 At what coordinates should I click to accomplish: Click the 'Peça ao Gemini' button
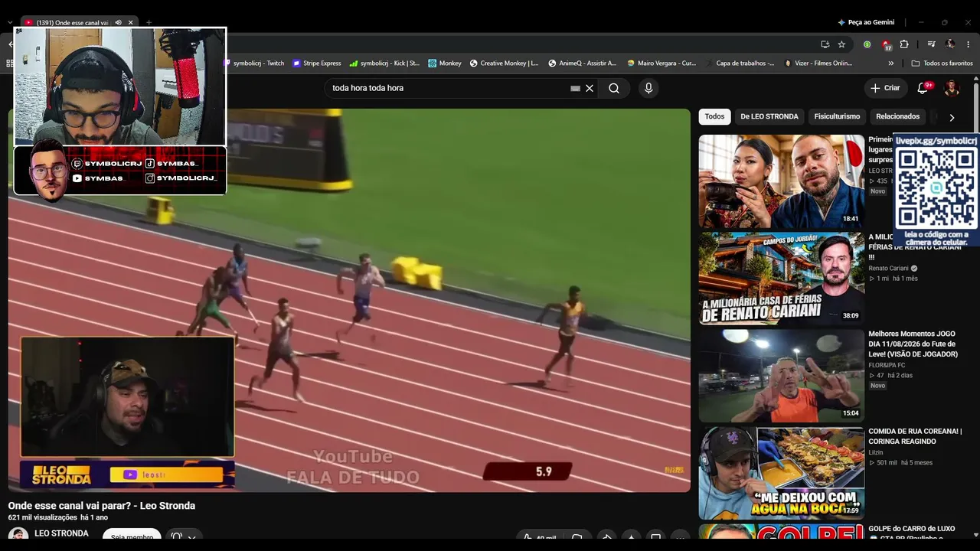point(866,23)
